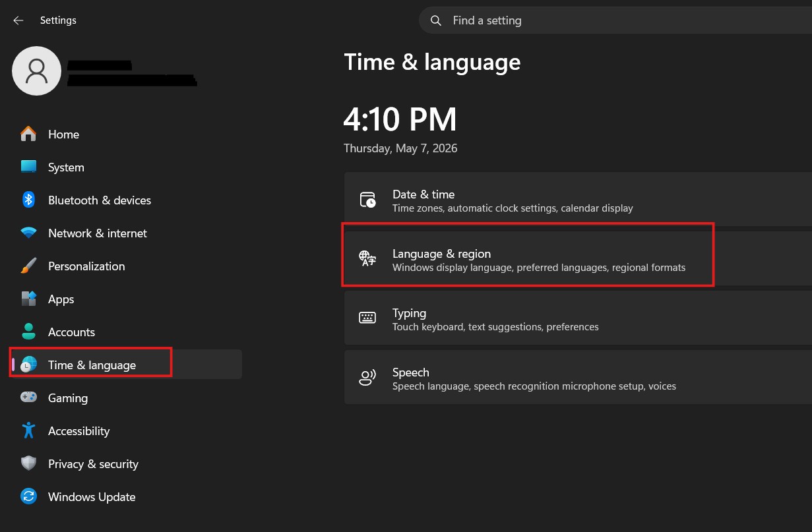Viewport: 812px width, 532px height.
Task: Click the user profile avatar
Action: [x=37, y=71]
